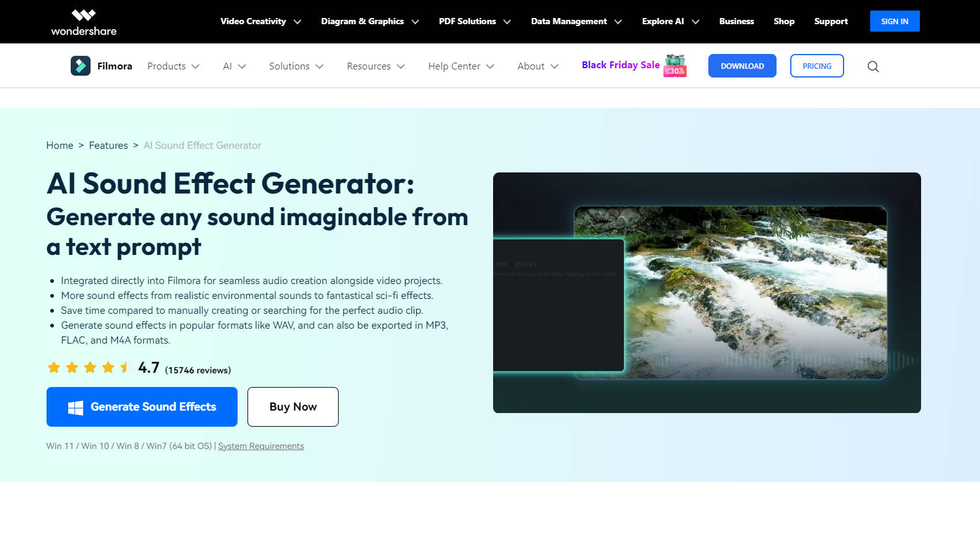Go to Features breadcrumb
980x534 pixels.
(109, 145)
